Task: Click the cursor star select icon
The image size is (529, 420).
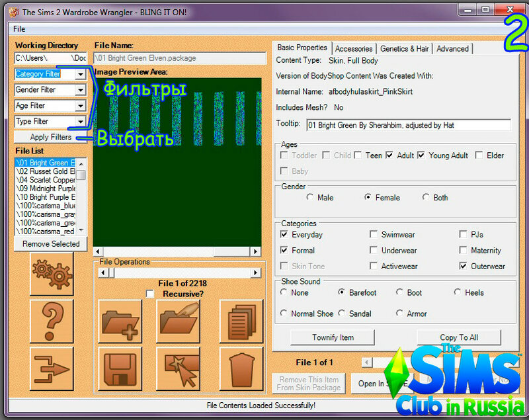Action: tap(178, 368)
